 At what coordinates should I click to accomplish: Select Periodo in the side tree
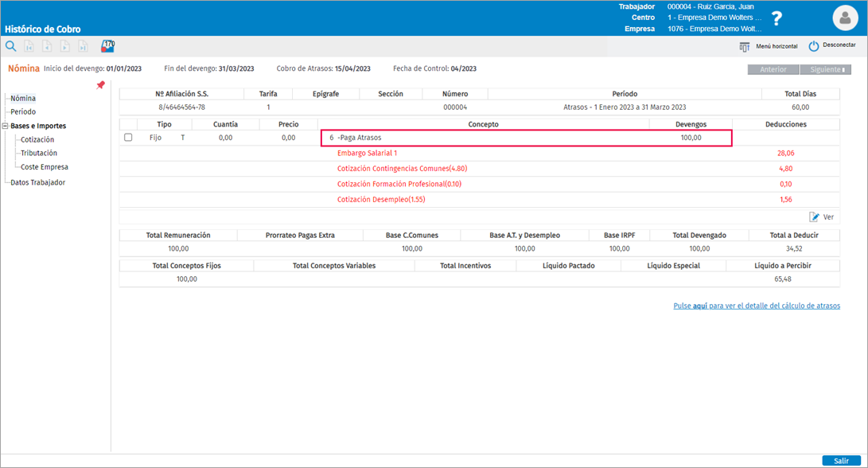point(23,111)
